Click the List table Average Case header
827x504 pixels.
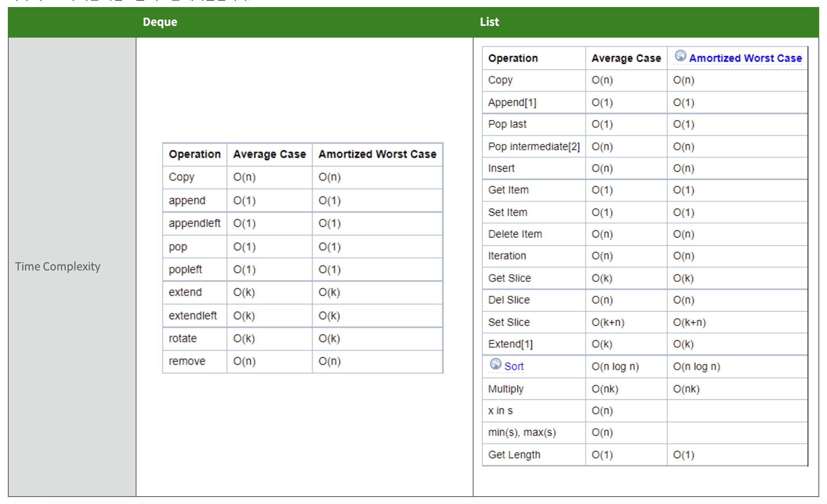(626, 58)
